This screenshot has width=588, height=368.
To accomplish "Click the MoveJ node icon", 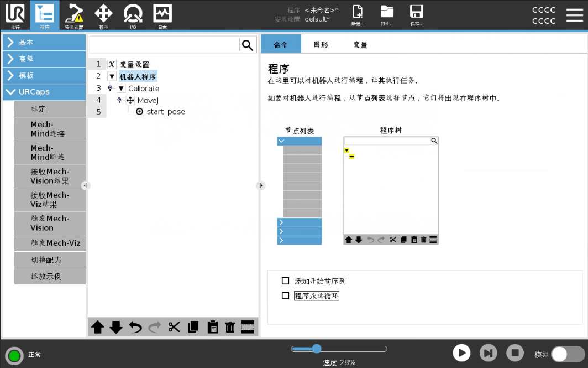I will (x=130, y=100).
